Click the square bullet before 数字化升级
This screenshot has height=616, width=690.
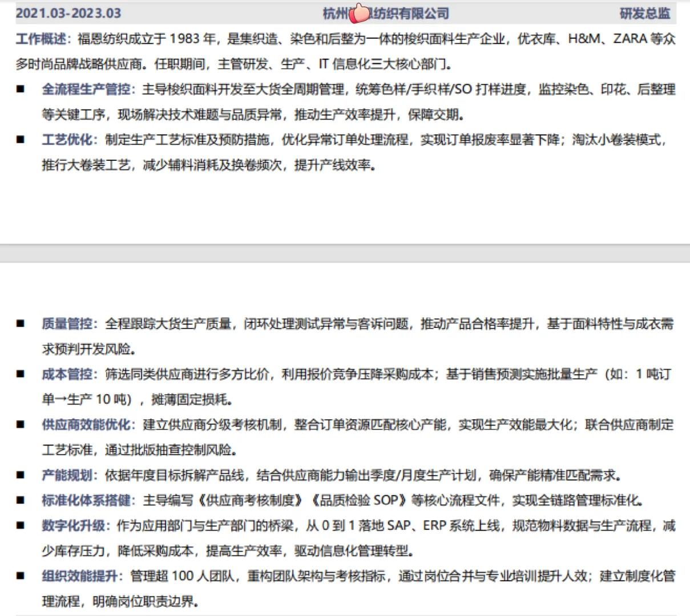pos(21,526)
